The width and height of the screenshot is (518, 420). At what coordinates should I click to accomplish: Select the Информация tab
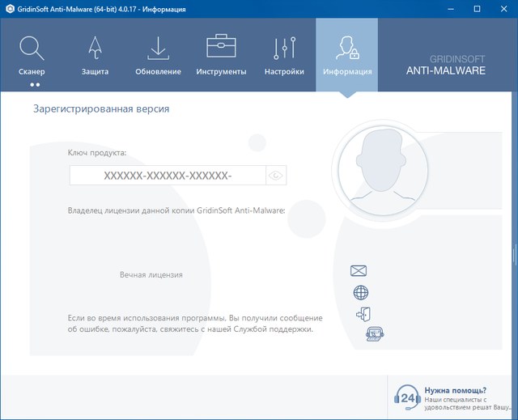pos(347,54)
